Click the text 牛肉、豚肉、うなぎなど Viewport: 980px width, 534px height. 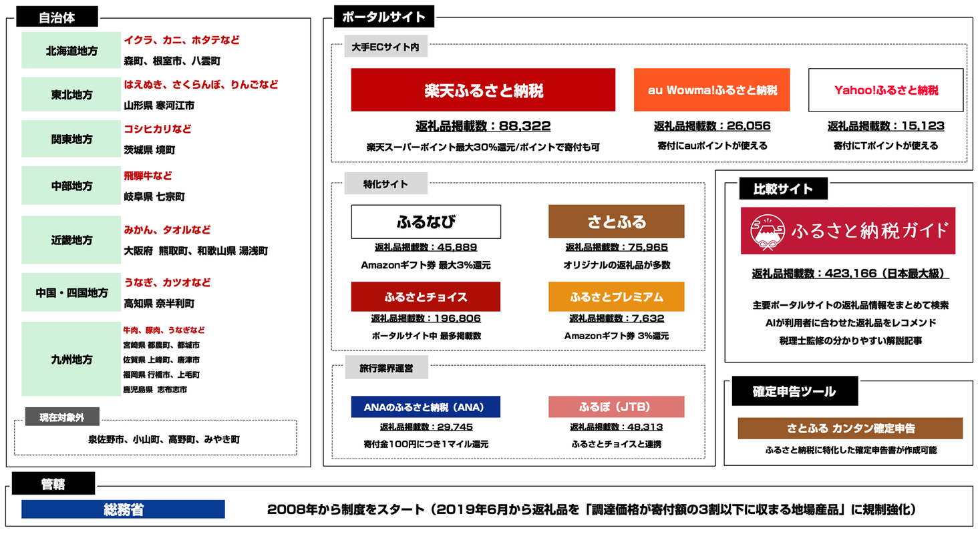(164, 330)
